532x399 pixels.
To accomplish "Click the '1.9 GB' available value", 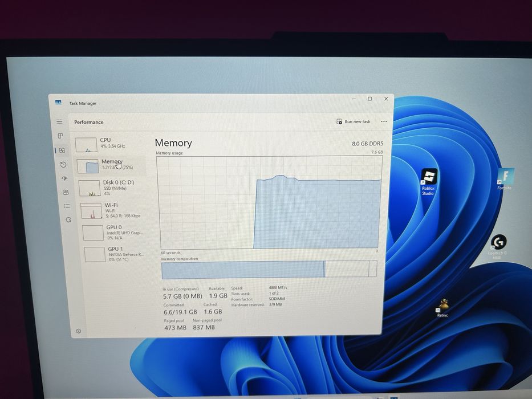I will [218, 296].
